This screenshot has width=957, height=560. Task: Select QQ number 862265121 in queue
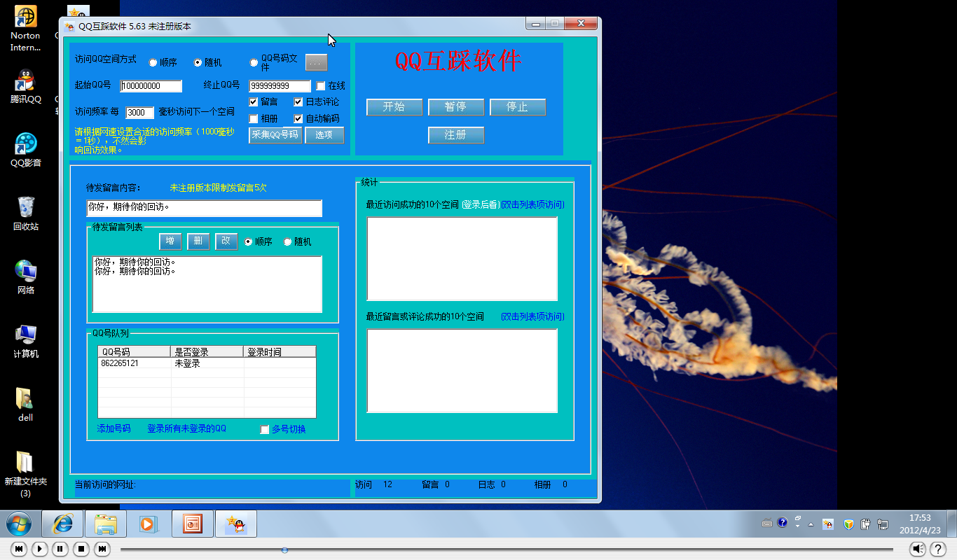point(120,364)
